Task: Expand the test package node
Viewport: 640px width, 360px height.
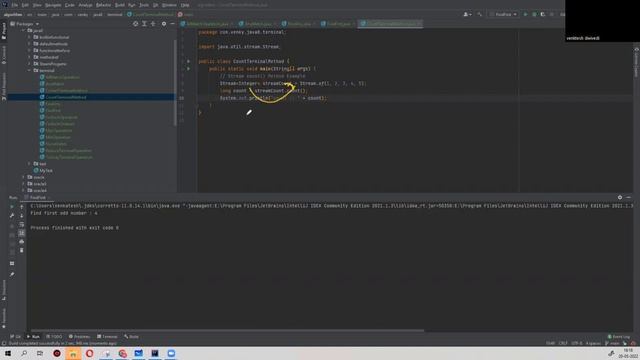Action: [30, 164]
